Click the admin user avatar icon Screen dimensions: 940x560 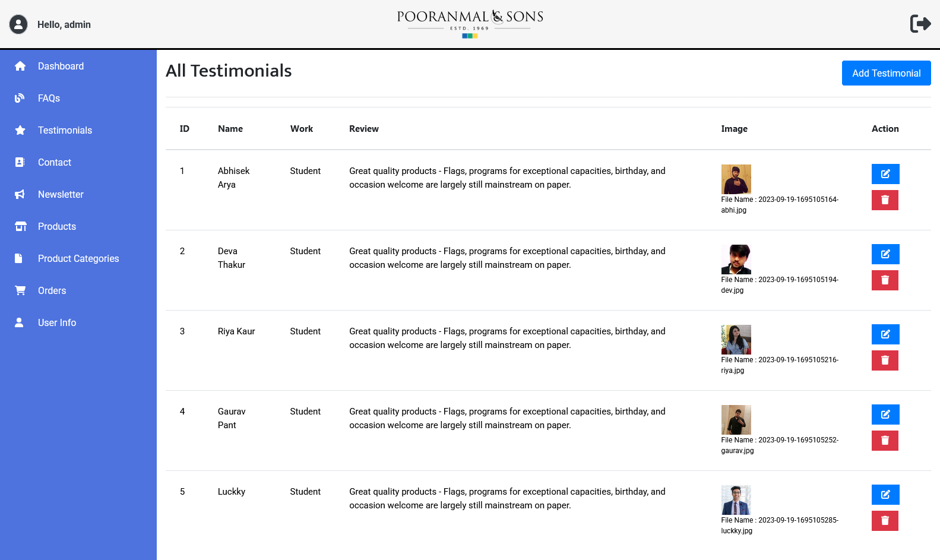click(x=18, y=24)
